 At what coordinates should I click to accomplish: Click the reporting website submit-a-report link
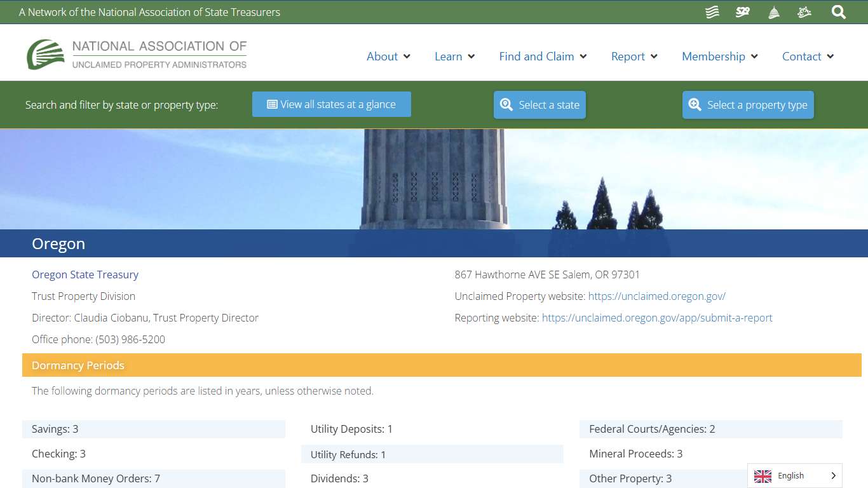click(657, 318)
